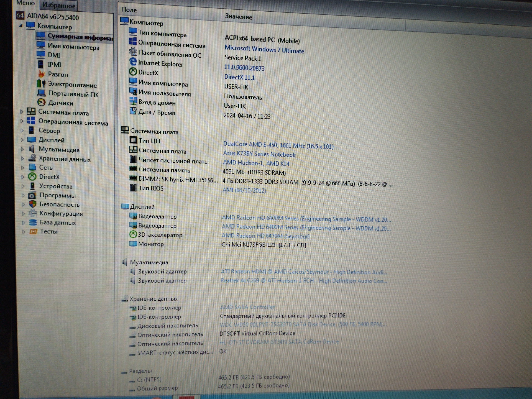
Task: Collapse the Компьютер tree node
Action: [21, 25]
